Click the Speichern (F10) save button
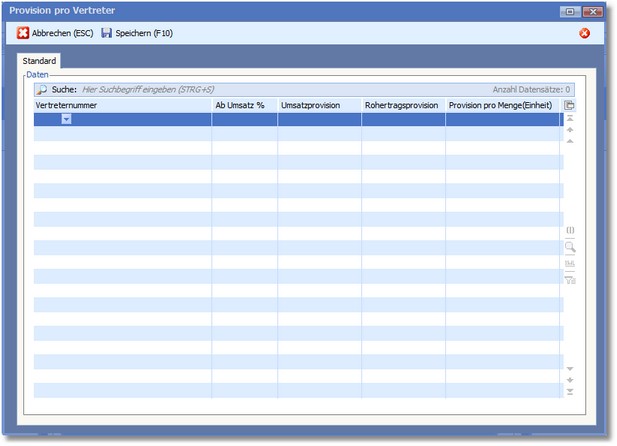 tap(137, 33)
